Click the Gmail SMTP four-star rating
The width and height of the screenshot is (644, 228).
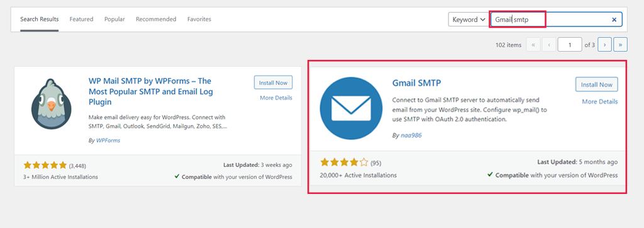344,162
